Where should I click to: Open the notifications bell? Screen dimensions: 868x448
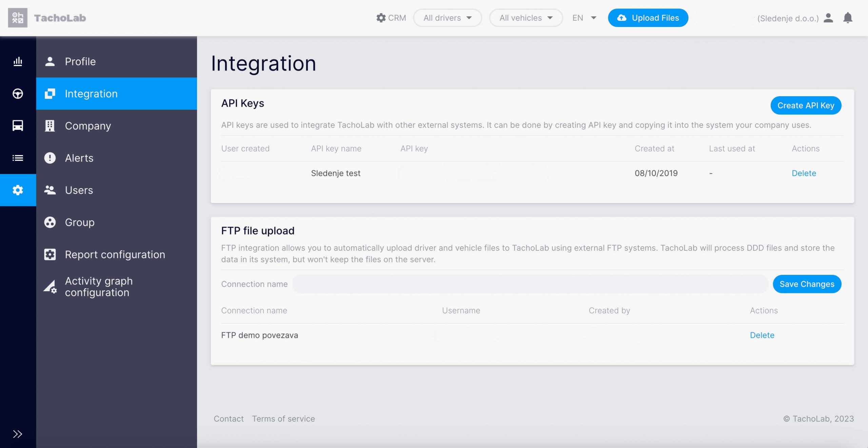[x=848, y=18]
